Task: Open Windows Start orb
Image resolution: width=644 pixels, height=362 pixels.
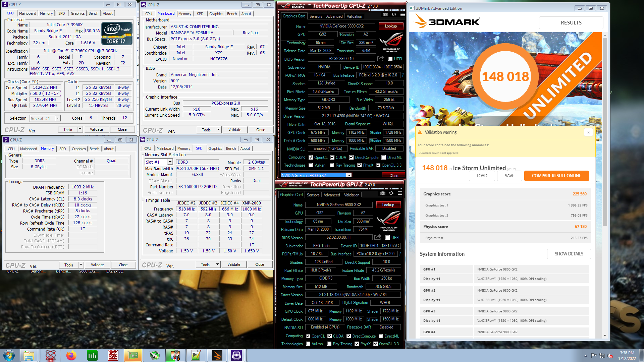Action: (x=9, y=355)
